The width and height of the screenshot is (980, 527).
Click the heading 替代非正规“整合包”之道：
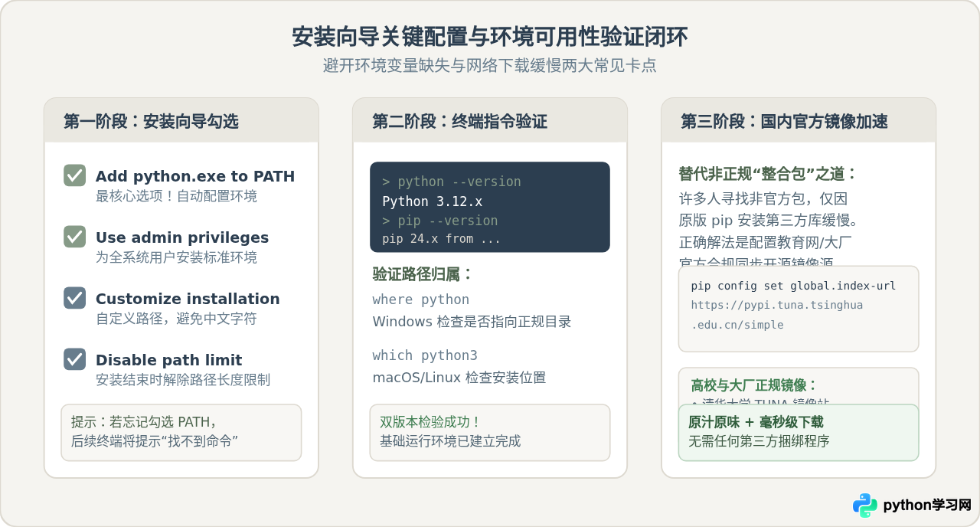click(x=769, y=174)
